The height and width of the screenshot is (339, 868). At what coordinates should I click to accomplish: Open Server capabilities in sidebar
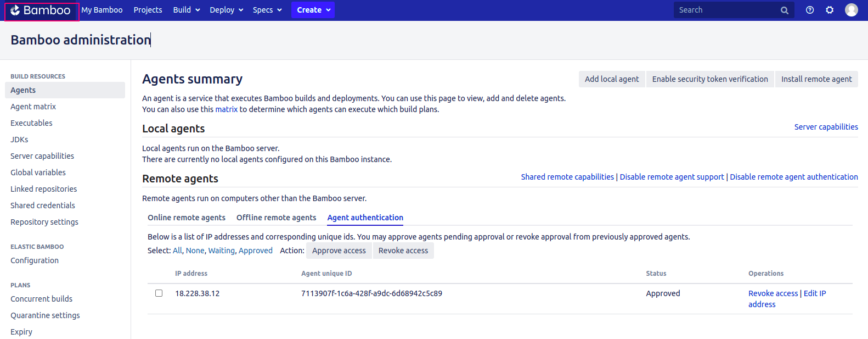click(x=42, y=156)
